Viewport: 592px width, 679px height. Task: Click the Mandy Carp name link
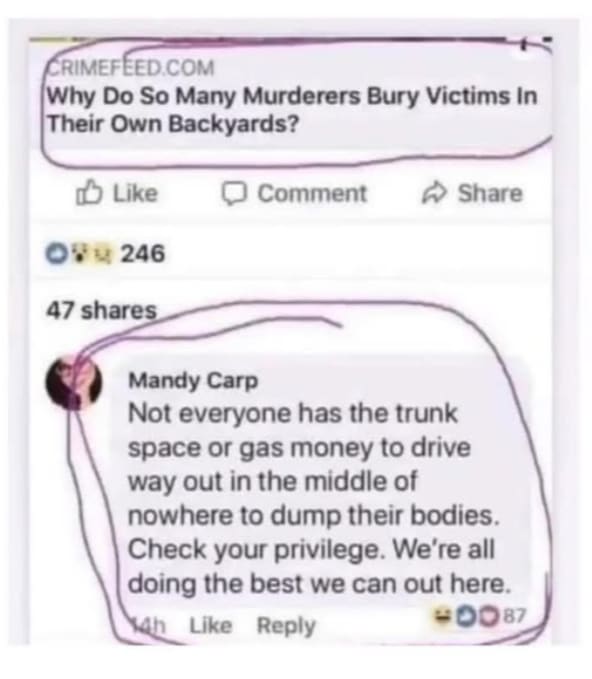click(193, 381)
